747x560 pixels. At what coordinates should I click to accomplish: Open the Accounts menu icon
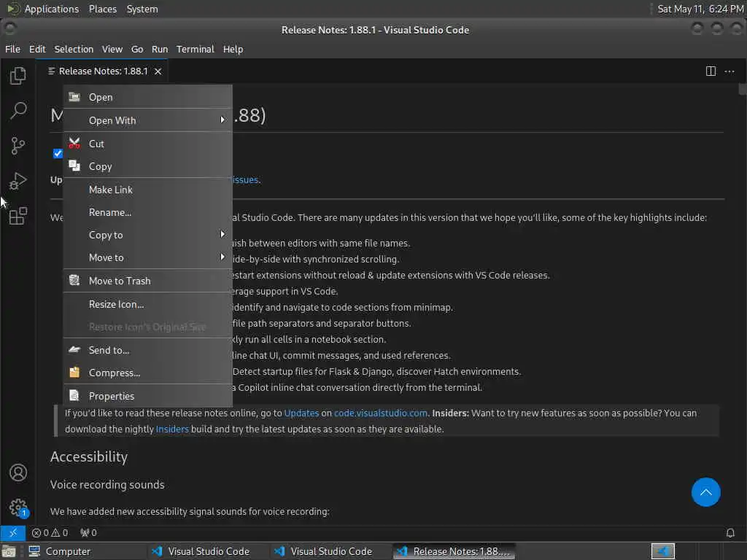pos(18,472)
